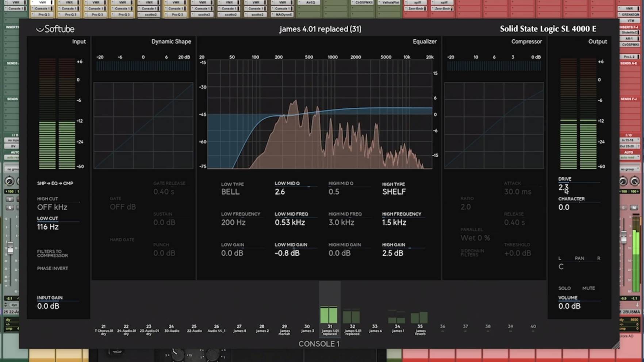The image size is (644, 362).
Task: Click the Dynamic Shape transfer curve graph
Action: 143,126
